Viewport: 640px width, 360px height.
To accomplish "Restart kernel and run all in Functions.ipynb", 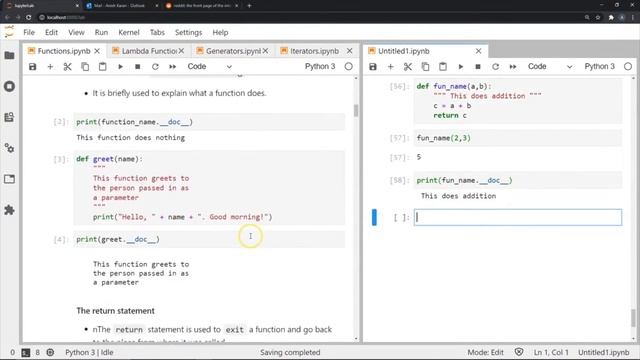I will [173, 67].
